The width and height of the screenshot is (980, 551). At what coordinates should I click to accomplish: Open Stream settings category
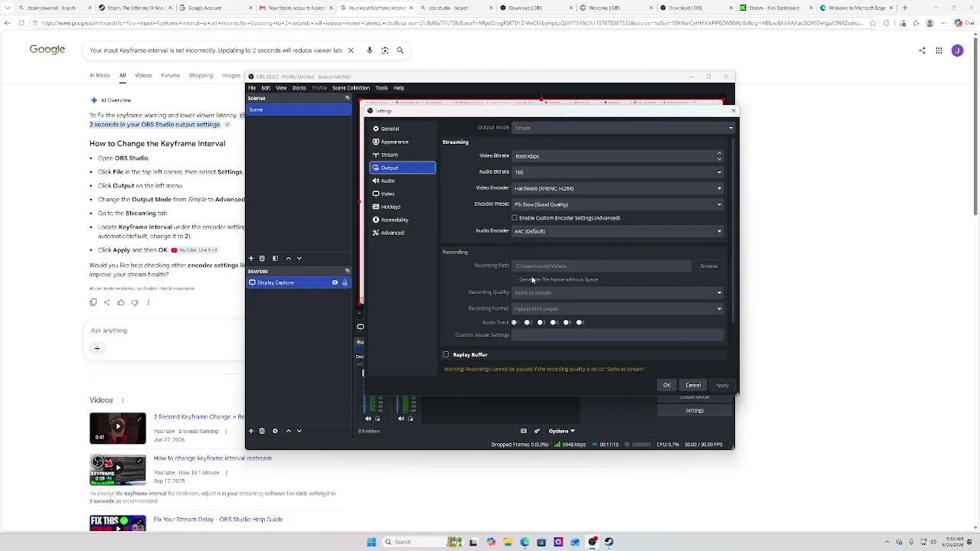[x=402, y=155]
